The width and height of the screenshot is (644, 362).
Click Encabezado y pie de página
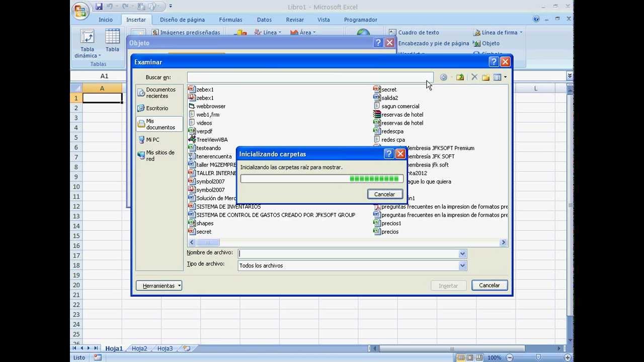433,44
